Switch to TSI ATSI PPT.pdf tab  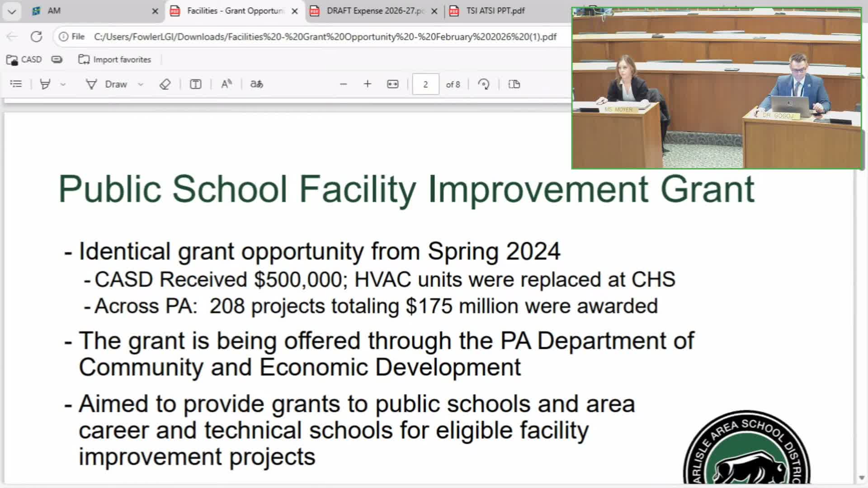(495, 11)
